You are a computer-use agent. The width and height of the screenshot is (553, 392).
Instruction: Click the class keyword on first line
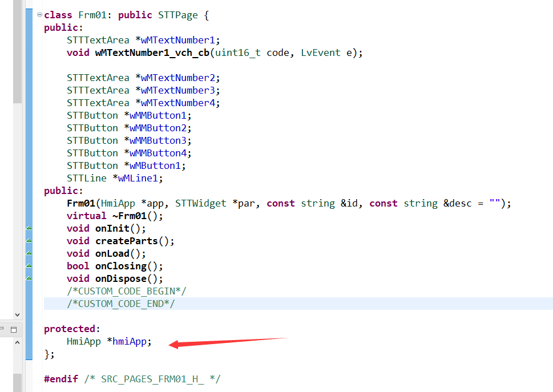point(58,15)
